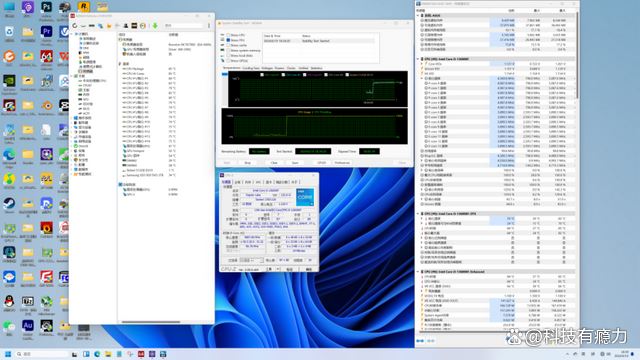Screen dimensions: 640x360
Task: Collapse the motherboard node in AIDA64 tree
Action: (x=72, y=76)
